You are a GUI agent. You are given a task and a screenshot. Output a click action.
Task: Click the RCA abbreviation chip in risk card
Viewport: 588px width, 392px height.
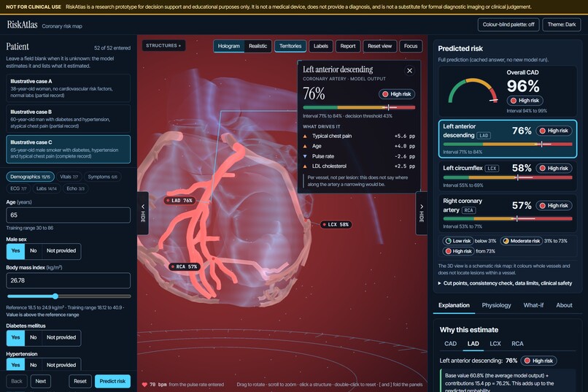point(469,210)
